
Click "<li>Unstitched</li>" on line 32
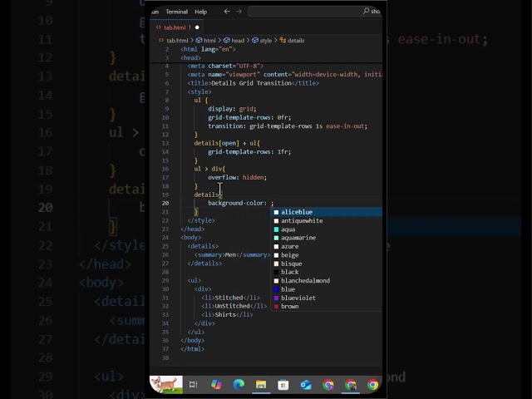point(234,306)
